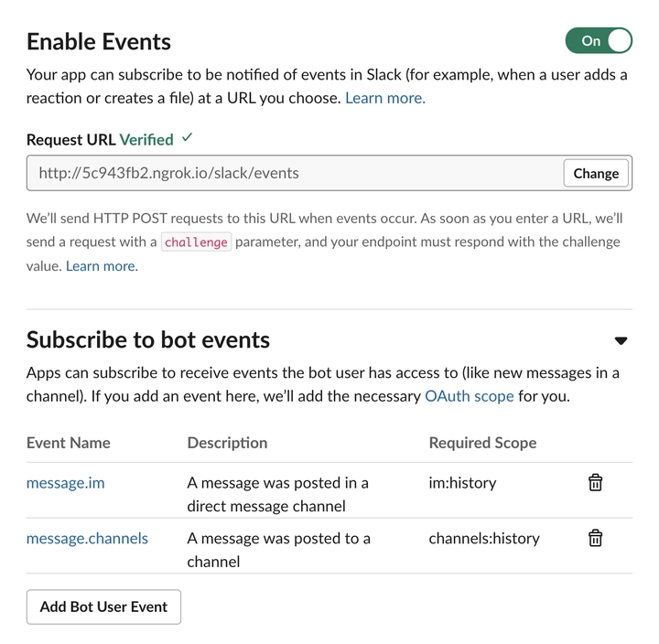Select the channels:history scope text
Image resolution: width=659 pixels, height=644 pixels.
pos(484,538)
